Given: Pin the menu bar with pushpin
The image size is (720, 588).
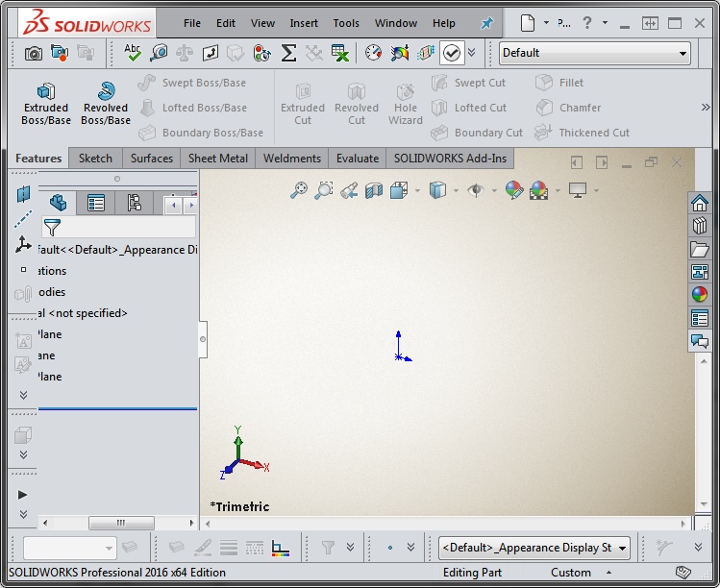Looking at the screenshot, I should 486,23.
